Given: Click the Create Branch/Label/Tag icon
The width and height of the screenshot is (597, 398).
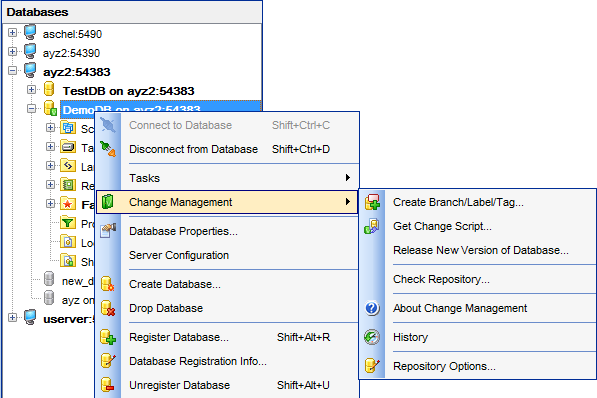Looking at the screenshot, I should [x=372, y=202].
